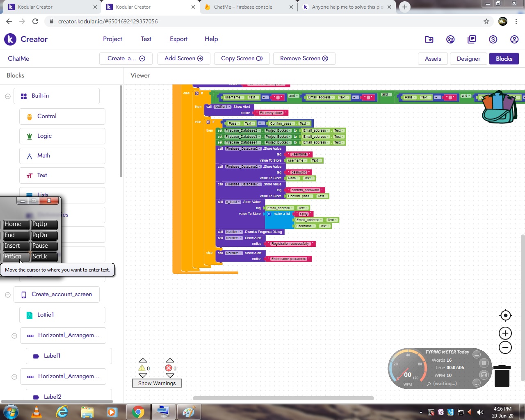The height and width of the screenshot is (420, 525).
Task: Collapse the Built-in blocks category
Action: pos(8,96)
